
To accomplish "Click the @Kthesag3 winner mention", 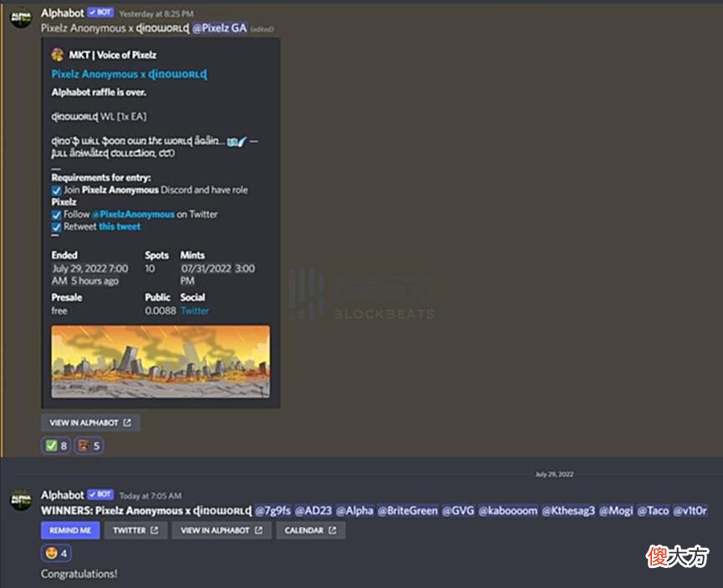I will point(568,510).
